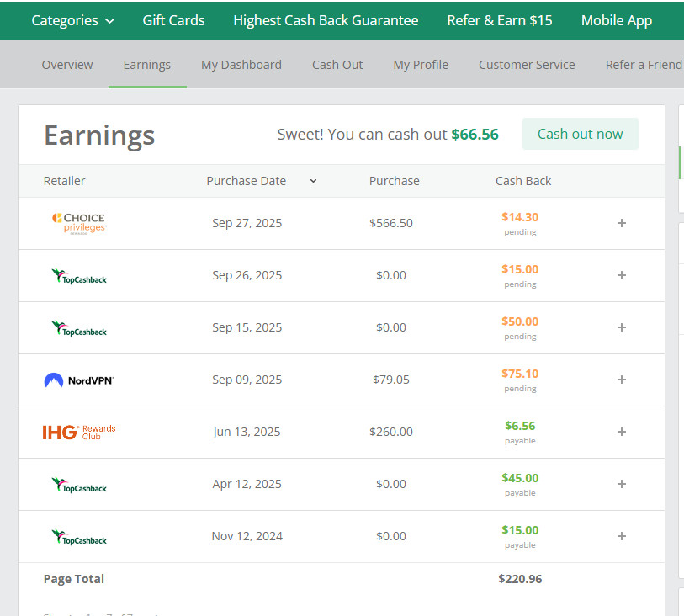This screenshot has height=616, width=684.
Task: Click the IHG Rewards Club logo
Action: point(79,432)
